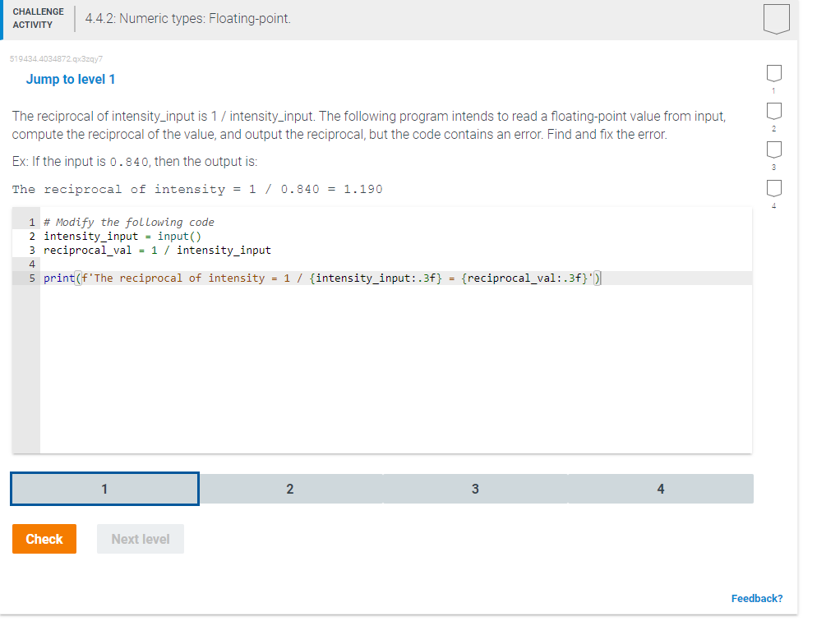
Task: Click the Next level button
Action: tap(140, 539)
